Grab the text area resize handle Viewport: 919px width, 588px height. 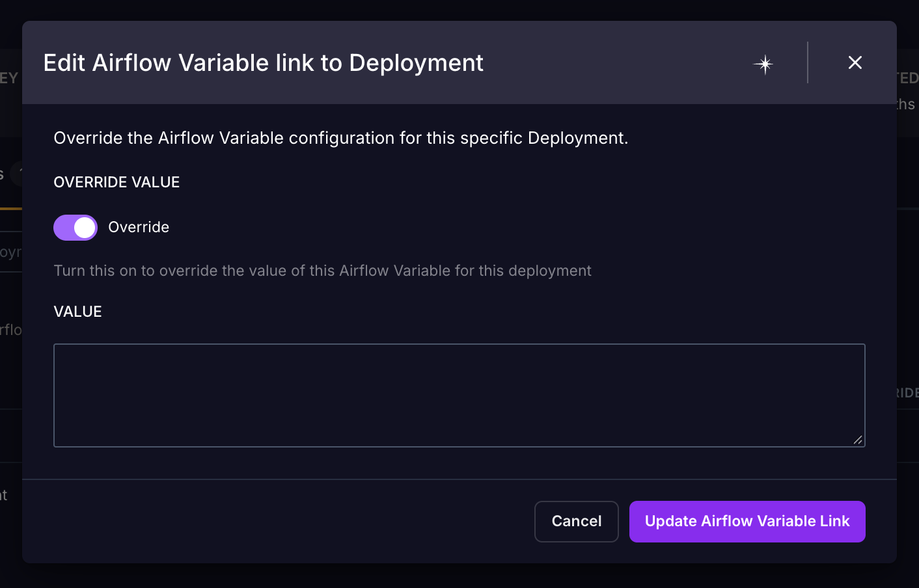(x=858, y=440)
